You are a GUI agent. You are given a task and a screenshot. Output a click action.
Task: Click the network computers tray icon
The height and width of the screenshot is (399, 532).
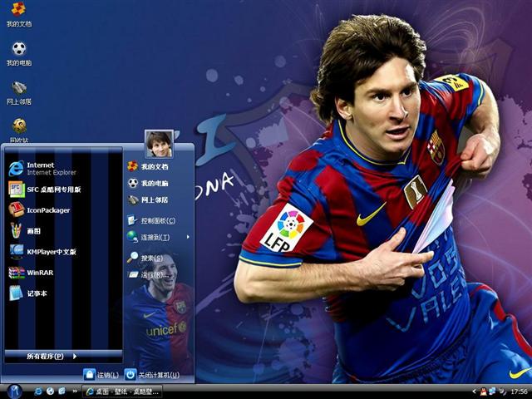pyautogui.click(x=492, y=392)
